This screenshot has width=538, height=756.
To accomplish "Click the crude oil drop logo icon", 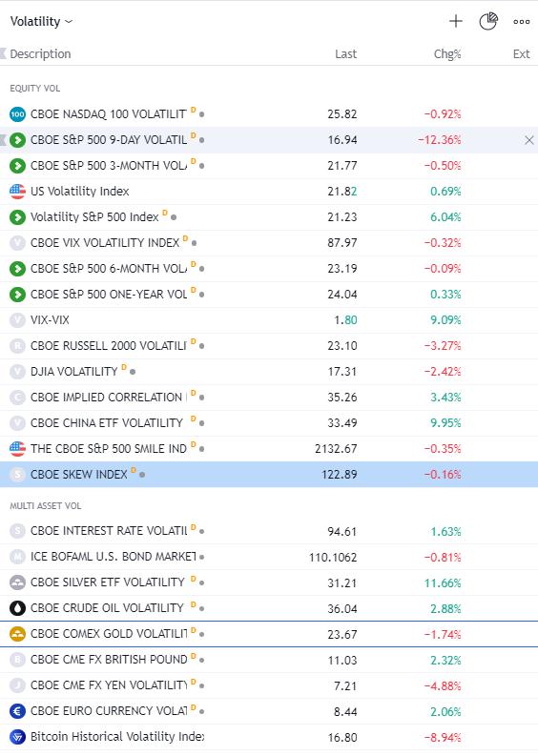I will coord(17,608).
